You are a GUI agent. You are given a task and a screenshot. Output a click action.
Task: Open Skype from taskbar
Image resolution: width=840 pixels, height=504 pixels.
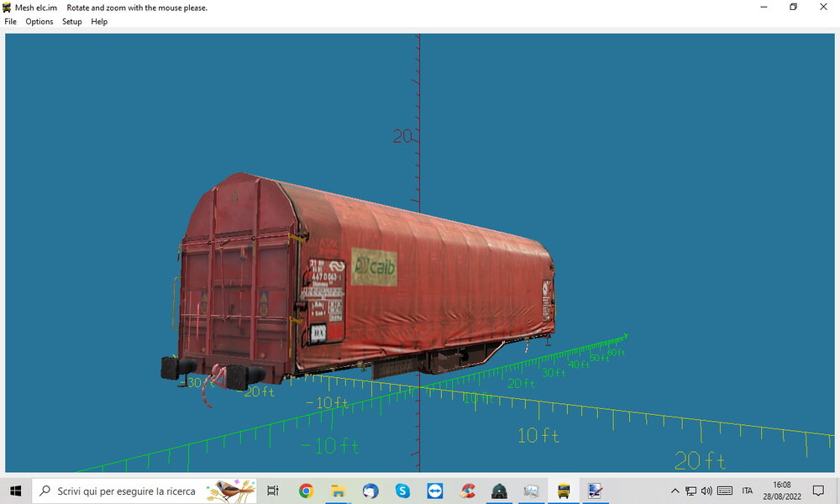(x=402, y=491)
